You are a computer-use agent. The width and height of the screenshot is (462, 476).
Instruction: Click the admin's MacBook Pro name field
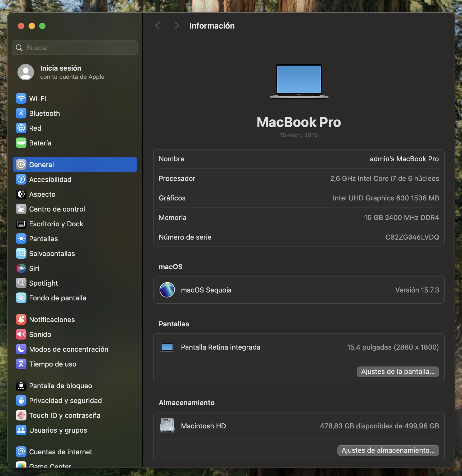pos(404,159)
